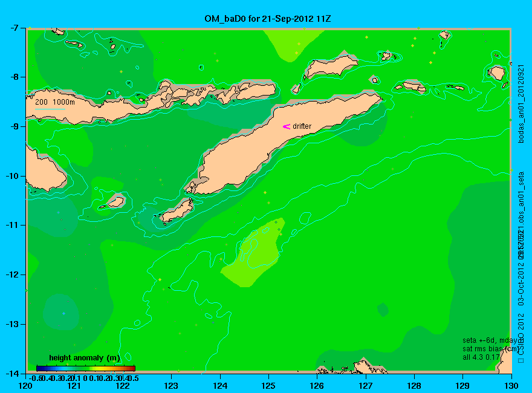Click longitude axis label "121"
Screen dimensions: 532x393
pos(74,386)
